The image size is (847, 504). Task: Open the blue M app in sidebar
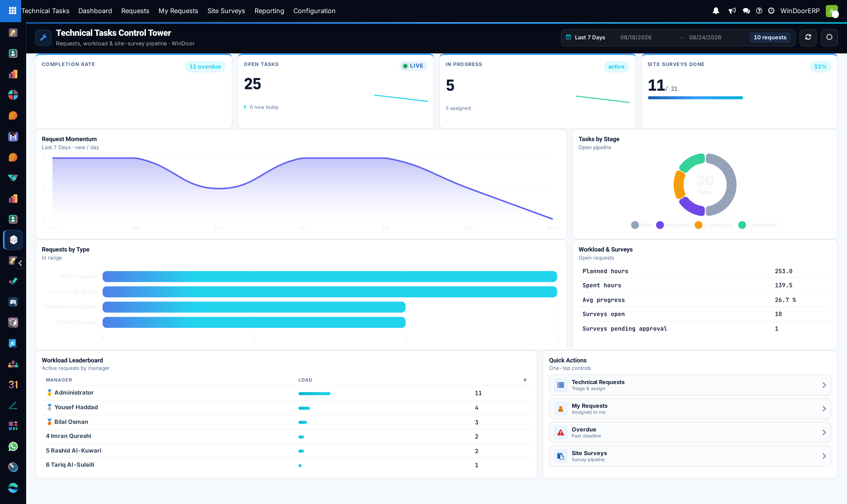click(x=13, y=137)
